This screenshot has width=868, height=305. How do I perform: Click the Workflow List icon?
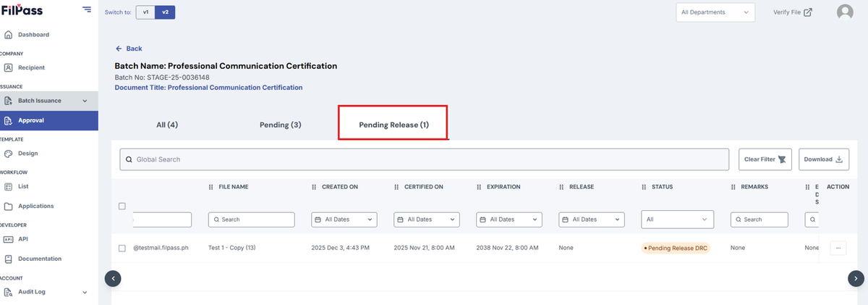pyautogui.click(x=8, y=186)
